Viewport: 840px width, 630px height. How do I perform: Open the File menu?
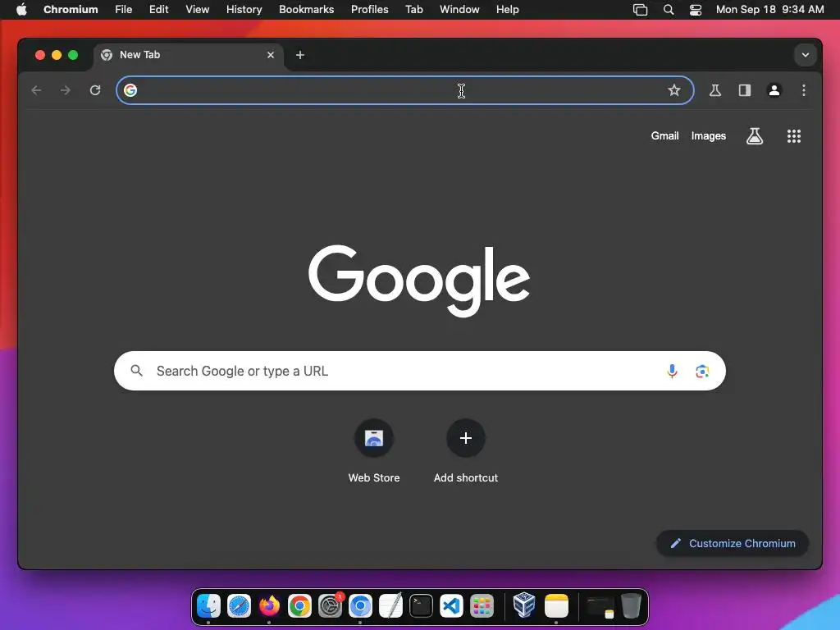click(x=124, y=9)
